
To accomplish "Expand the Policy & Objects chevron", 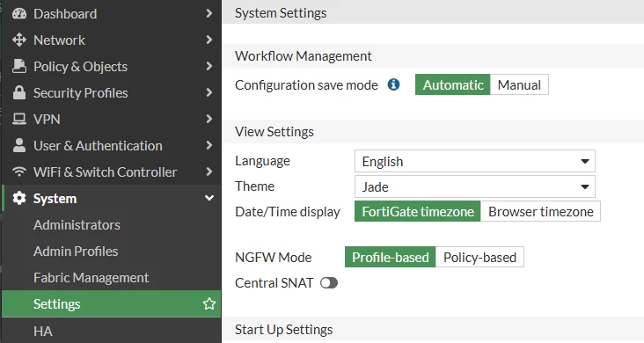I will [x=209, y=66].
